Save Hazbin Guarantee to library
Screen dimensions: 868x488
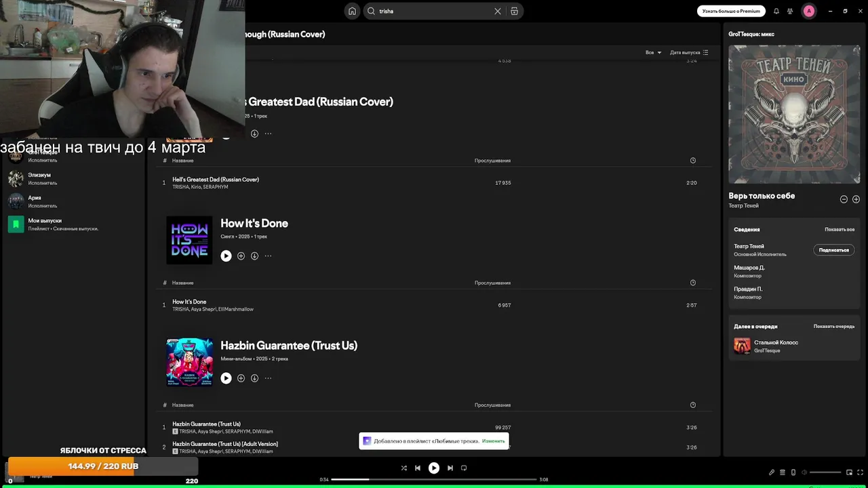(x=241, y=378)
